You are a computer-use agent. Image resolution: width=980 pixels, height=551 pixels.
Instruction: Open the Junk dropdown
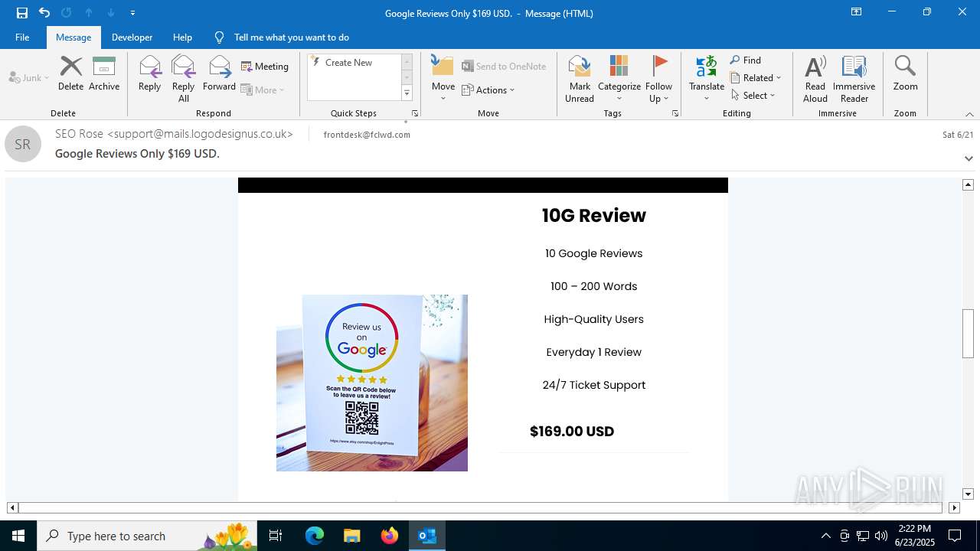coord(29,77)
